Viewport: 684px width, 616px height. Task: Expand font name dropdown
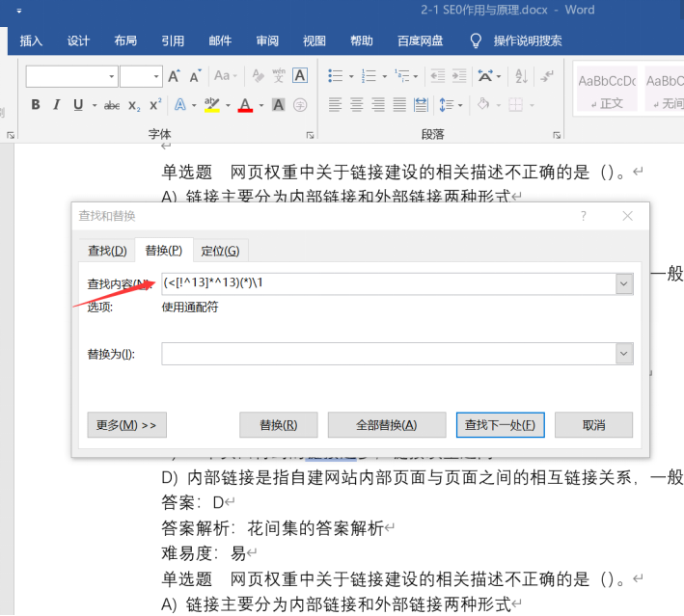(112, 77)
